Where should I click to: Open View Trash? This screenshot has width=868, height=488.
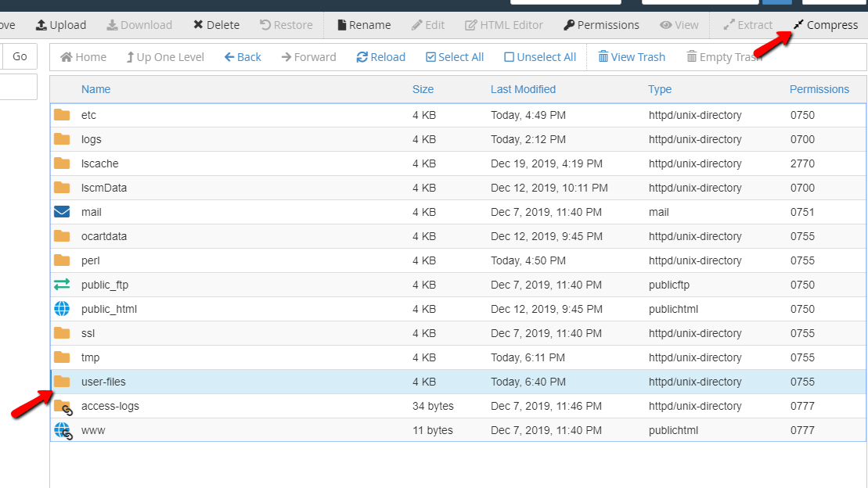point(631,57)
